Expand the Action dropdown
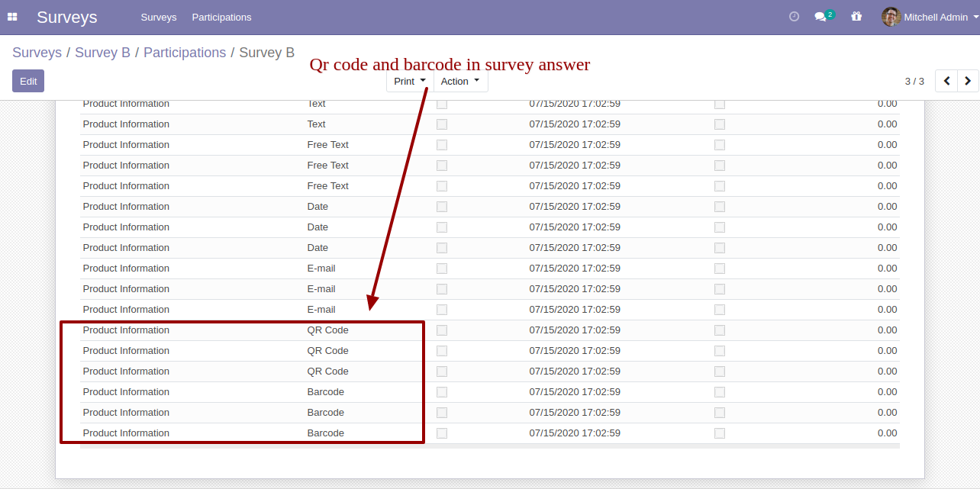The width and height of the screenshot is (980, 489). [460, 82]
